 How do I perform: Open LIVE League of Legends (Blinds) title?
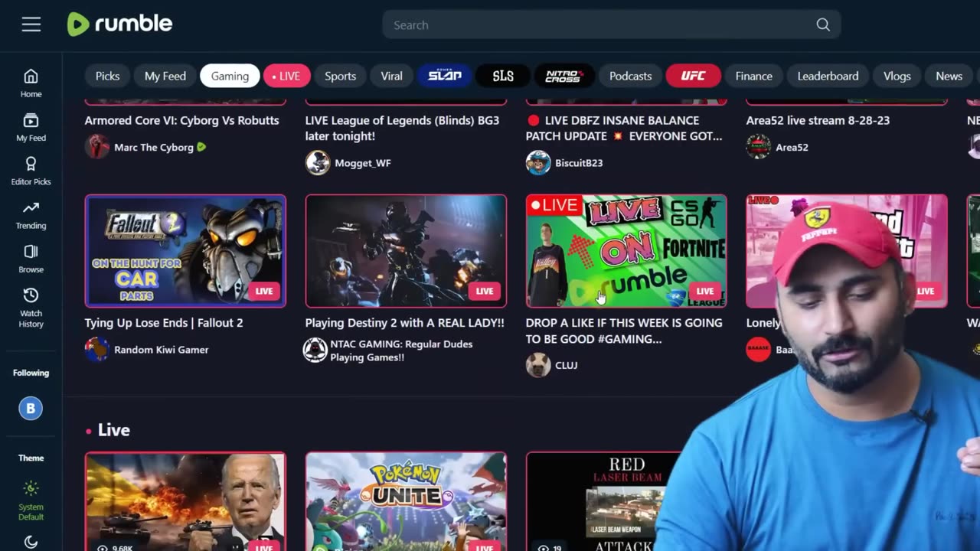click(x=402, y=128)
